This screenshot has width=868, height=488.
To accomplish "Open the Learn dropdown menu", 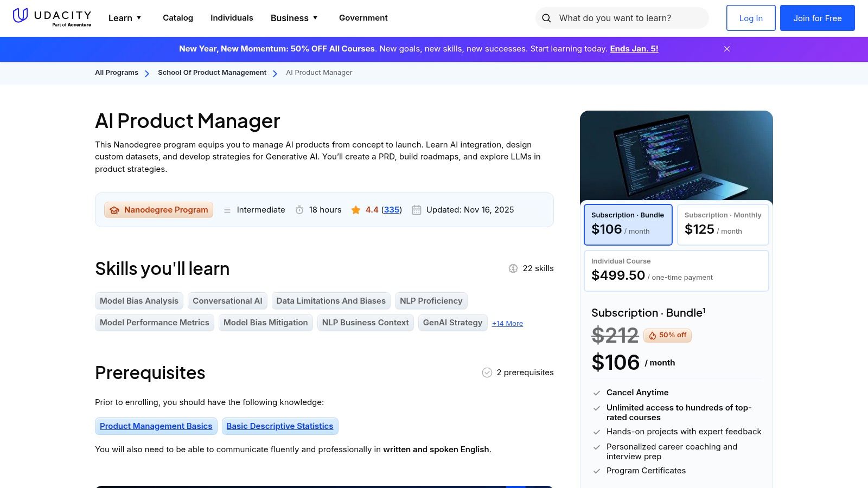I will pyautogui.click(x=124, y=18).
